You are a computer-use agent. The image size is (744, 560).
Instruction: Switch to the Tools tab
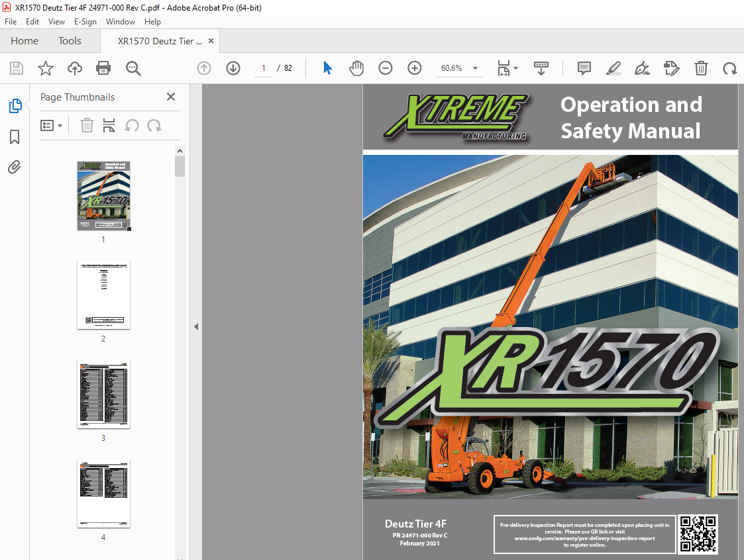[70, 41]
